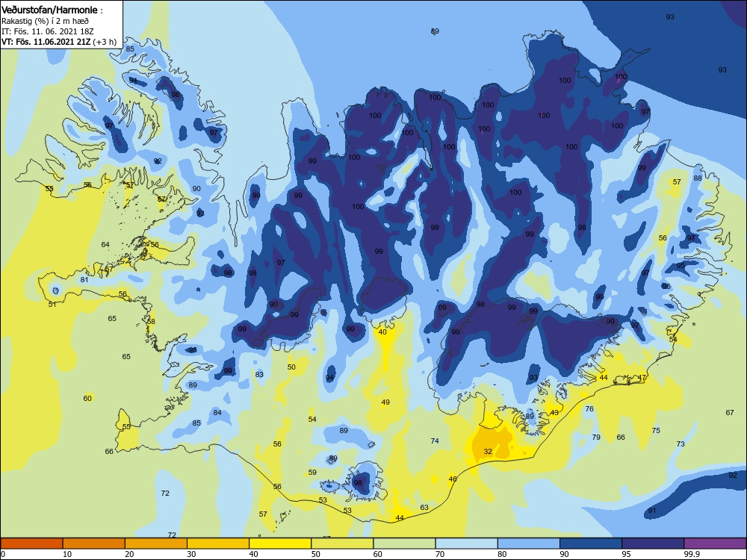Click the humidity value 73 on the map
Image resolution: width=747 pixels, height=560 pixels.
[x=681, y=444]
